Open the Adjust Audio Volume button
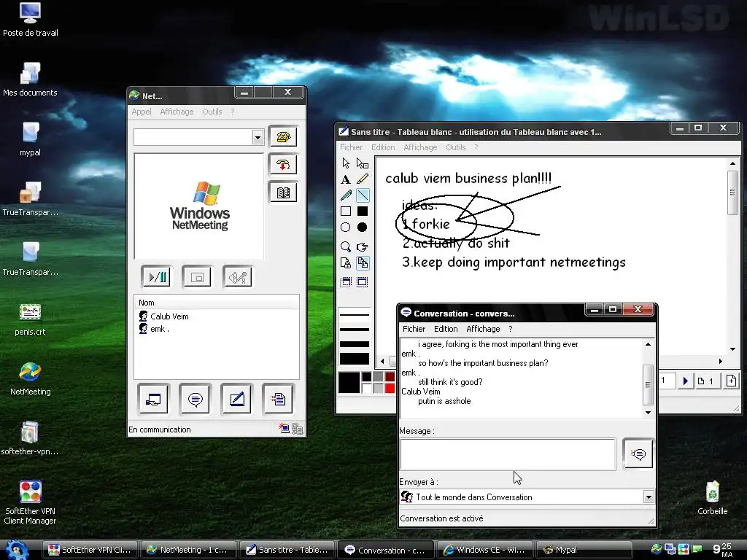Viewport: 747px width, 560px height. coord(237,276)
